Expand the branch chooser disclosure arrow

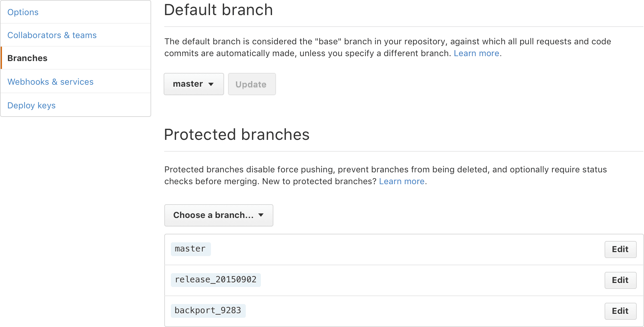click(x=261, y=215)
